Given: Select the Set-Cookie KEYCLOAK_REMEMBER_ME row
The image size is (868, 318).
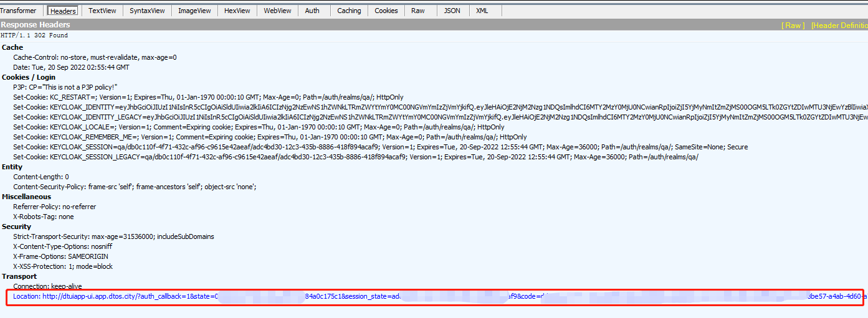Looking at the screenshot, I should [x=270, y=137].
